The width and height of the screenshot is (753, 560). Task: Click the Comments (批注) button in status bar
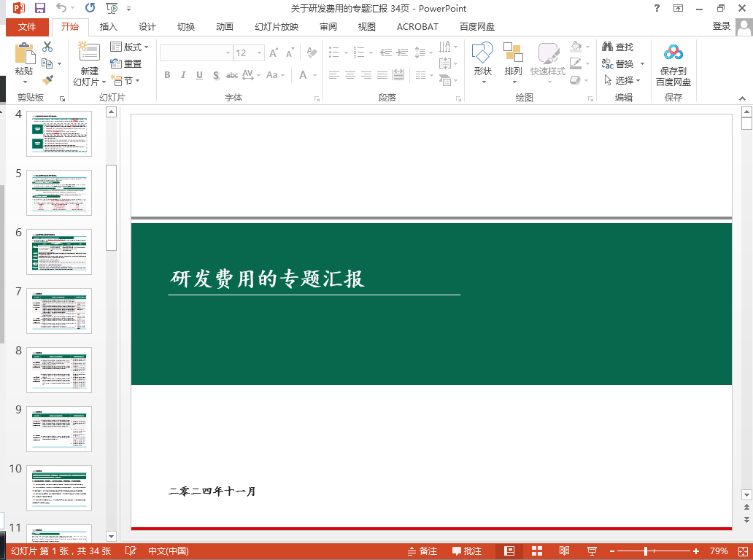[467, 551]
